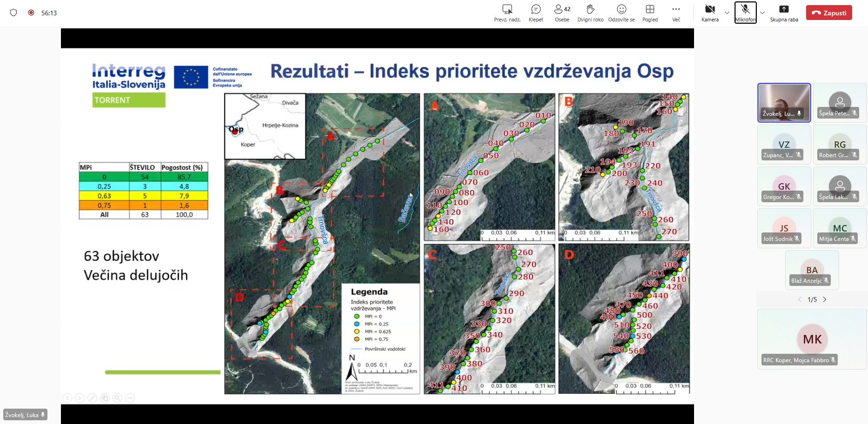Show the Osebe participants list
The width and height of the screenshot is (868, 424).
coord(562,9)
